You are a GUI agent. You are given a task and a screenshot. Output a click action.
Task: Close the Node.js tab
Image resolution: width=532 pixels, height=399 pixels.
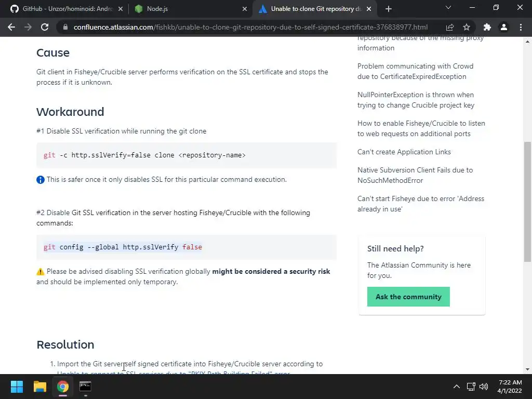[x=245, y=9]
